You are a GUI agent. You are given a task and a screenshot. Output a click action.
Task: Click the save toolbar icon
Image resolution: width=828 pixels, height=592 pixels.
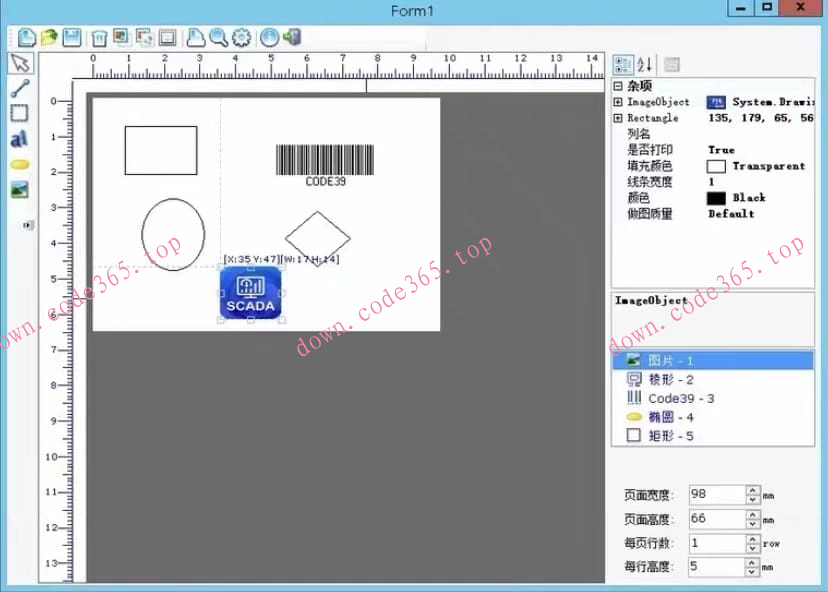69,37
